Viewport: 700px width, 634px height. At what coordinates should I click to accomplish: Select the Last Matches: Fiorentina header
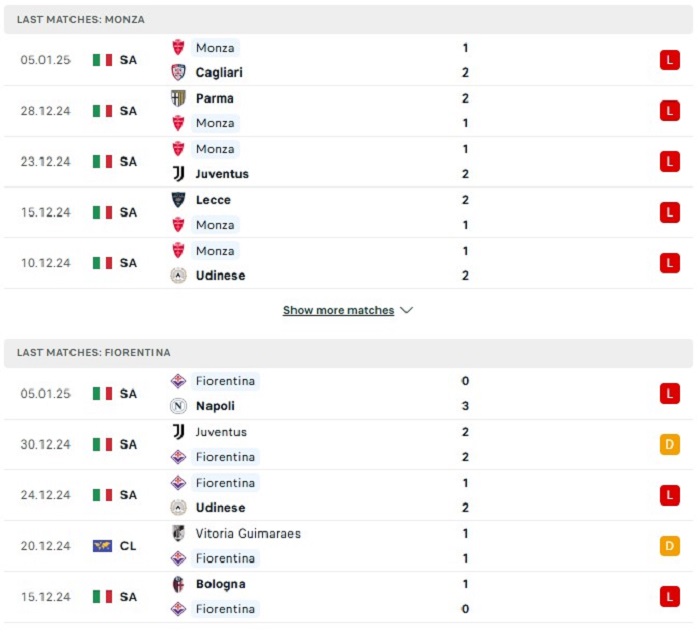click(x=348, y=353)
